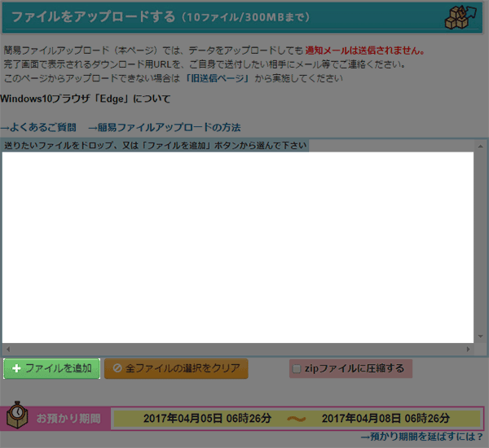Click the scroll down arrow of file list
This screenshot has height=448, width=489.
pyautogui.click(x=480, y=336)
